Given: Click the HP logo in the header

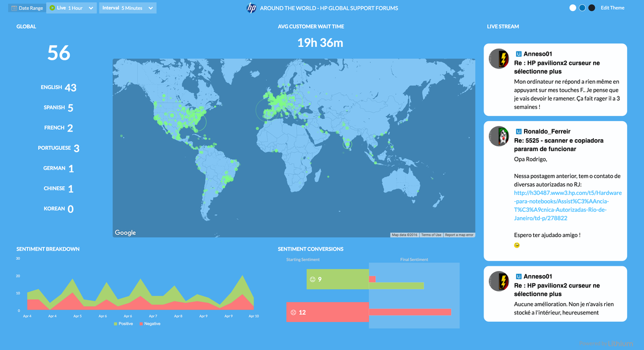Looking at the screenshot, I should (252, 8).
